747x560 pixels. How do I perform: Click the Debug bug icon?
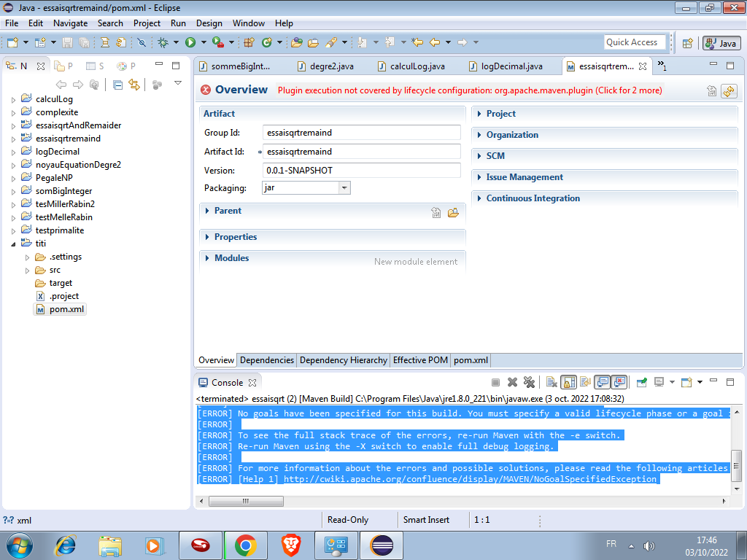click(163, 42)
